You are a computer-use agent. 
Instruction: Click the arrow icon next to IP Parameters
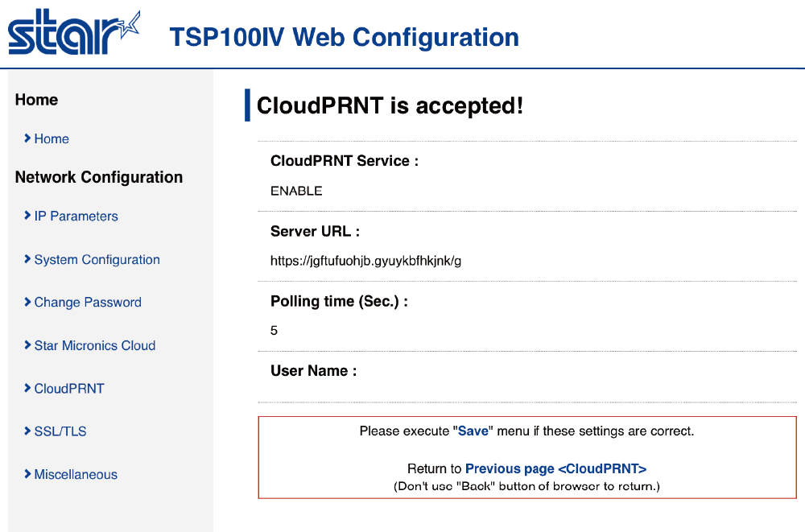pyautogui.click(x=27, y=217)
